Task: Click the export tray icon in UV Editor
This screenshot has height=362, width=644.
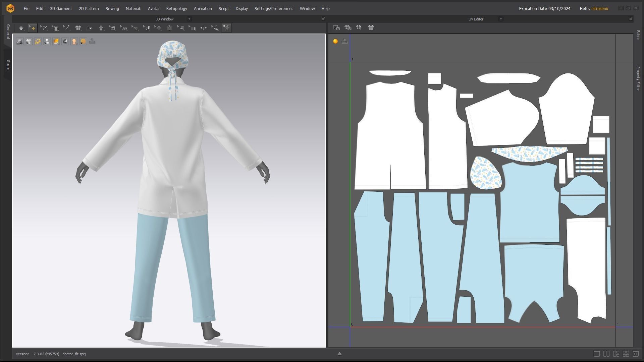Action: point(344,41)
